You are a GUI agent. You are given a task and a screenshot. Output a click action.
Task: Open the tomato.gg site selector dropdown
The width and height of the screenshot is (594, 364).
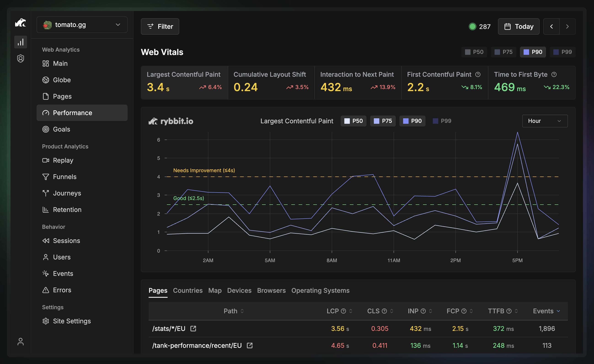click(x=82, y=25)
